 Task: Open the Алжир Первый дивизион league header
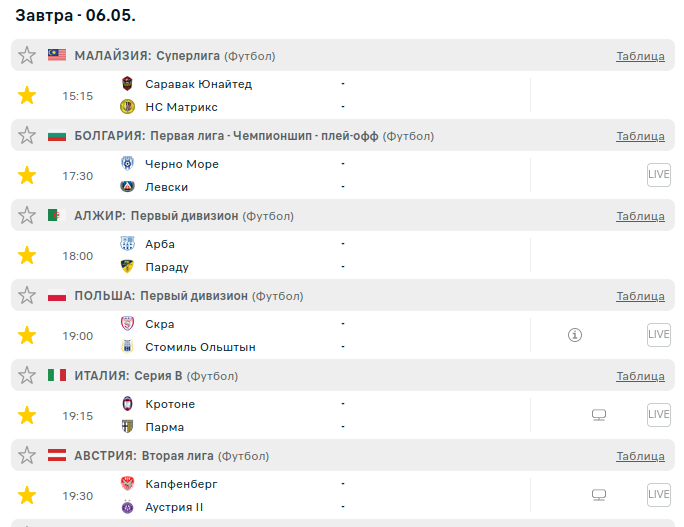point(156,216)
